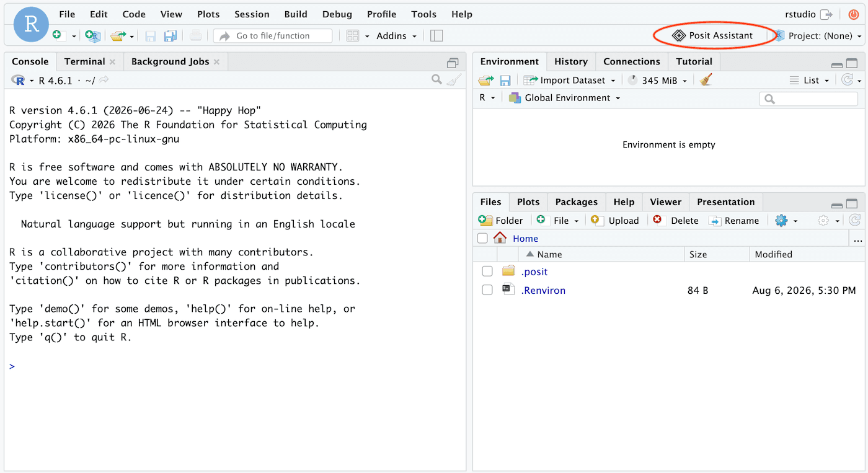Save all open documents icon

coord(170,36)
